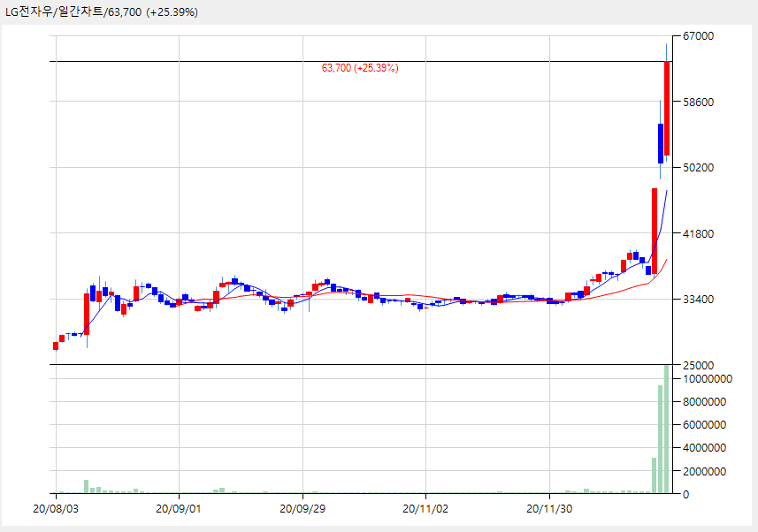Viewport: 758px width, 532px height.
Task: Click the green volume bar near 3000000 level
Action: click(654, 475)
